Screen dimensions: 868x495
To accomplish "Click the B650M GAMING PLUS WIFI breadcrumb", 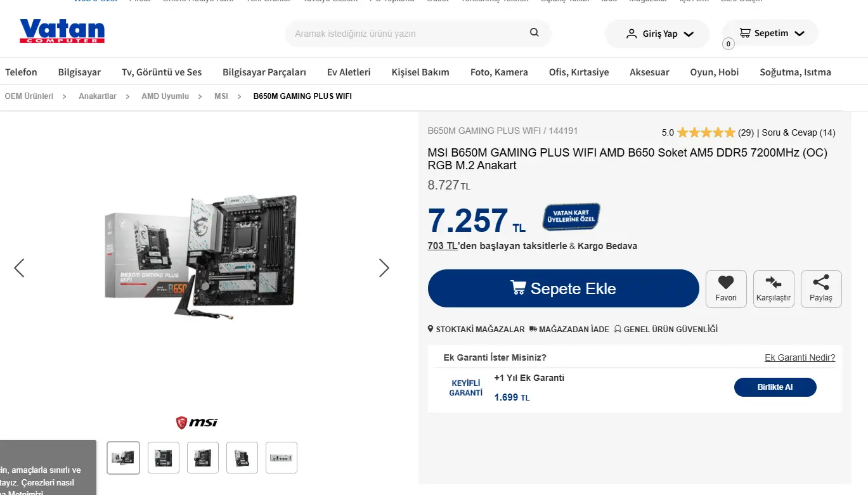I will tap(302, 96).
